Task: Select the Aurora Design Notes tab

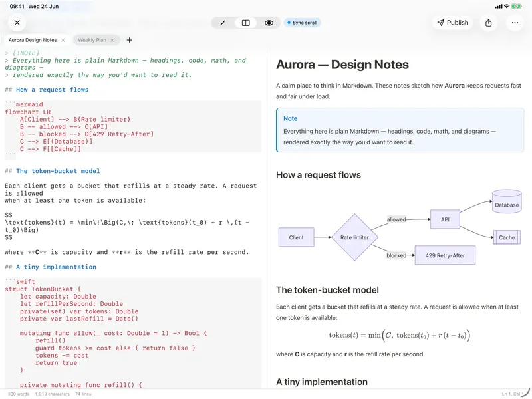Action: pyautogui.click(x=33, y=40)
